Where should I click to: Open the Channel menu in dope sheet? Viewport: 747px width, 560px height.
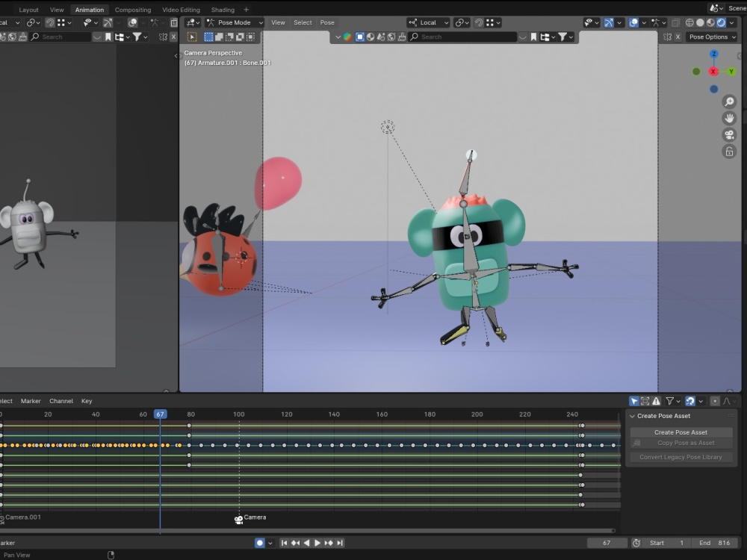tap(61, 401)
